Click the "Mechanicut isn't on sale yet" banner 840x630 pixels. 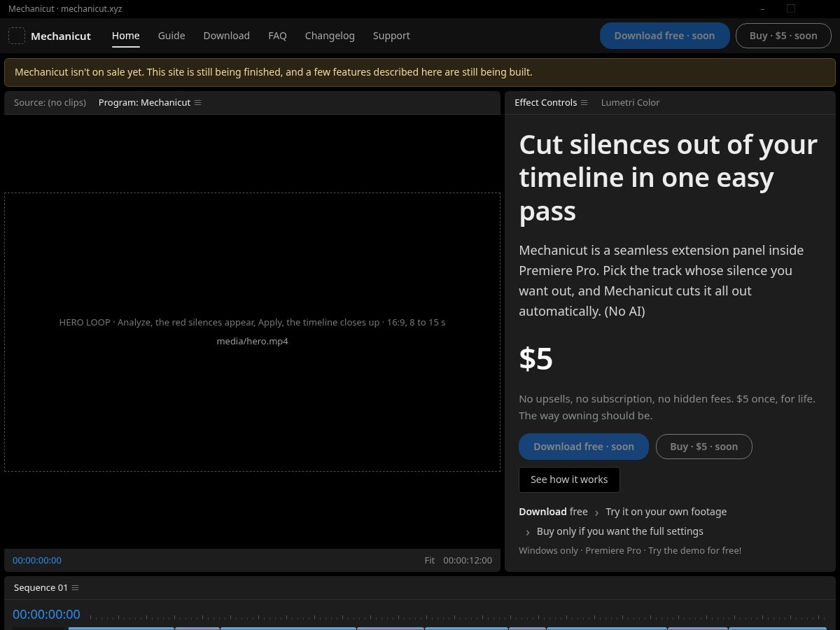point(420,72)
